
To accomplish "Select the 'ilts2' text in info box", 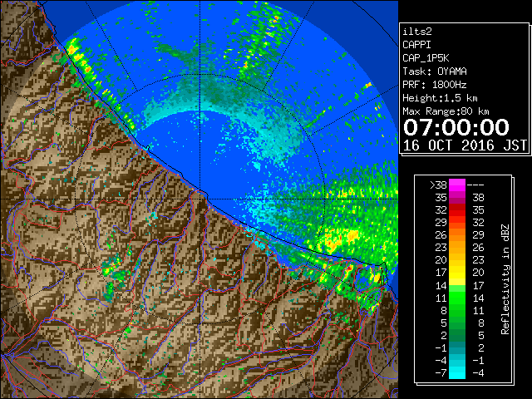I will (417, 32).
